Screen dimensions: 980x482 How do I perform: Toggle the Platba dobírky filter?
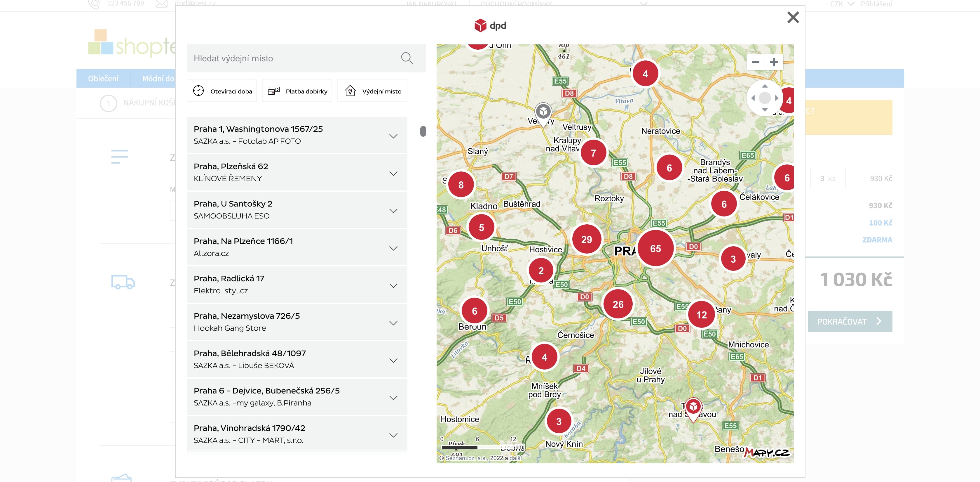[297, 91]
